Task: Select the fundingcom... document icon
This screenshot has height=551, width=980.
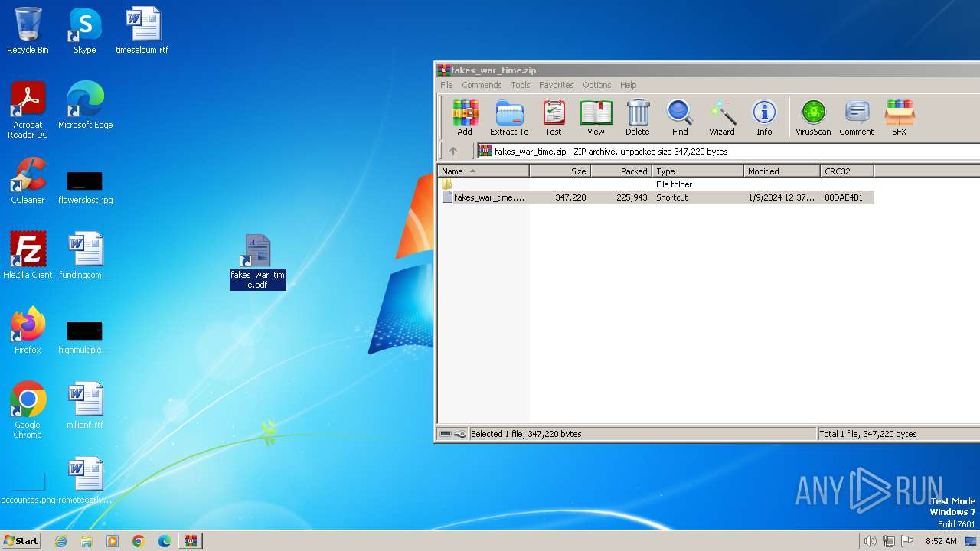Action: coord(85,255)
